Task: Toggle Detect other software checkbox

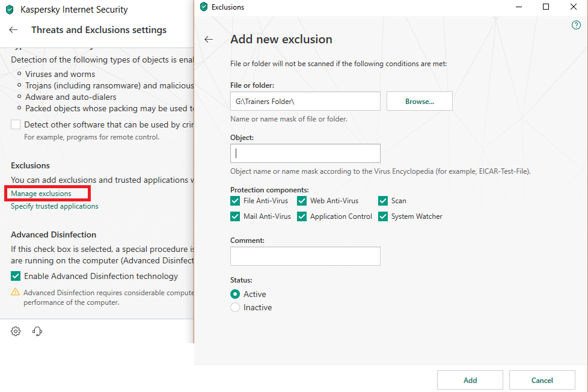Action: pos(16,124)
